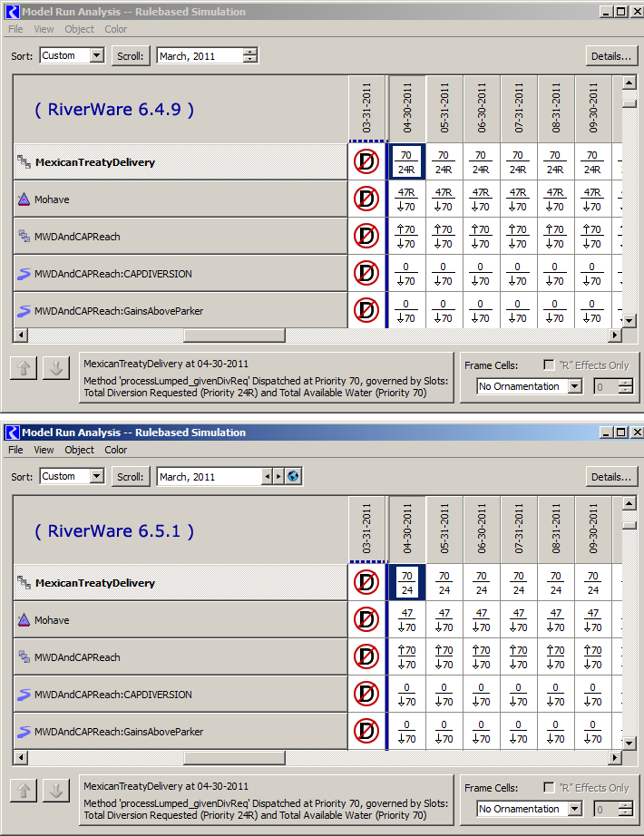Click the Mohave reservoir icon in 6.5.1 window
This screenshot has height=836, width=644.
tap(24, 620)
